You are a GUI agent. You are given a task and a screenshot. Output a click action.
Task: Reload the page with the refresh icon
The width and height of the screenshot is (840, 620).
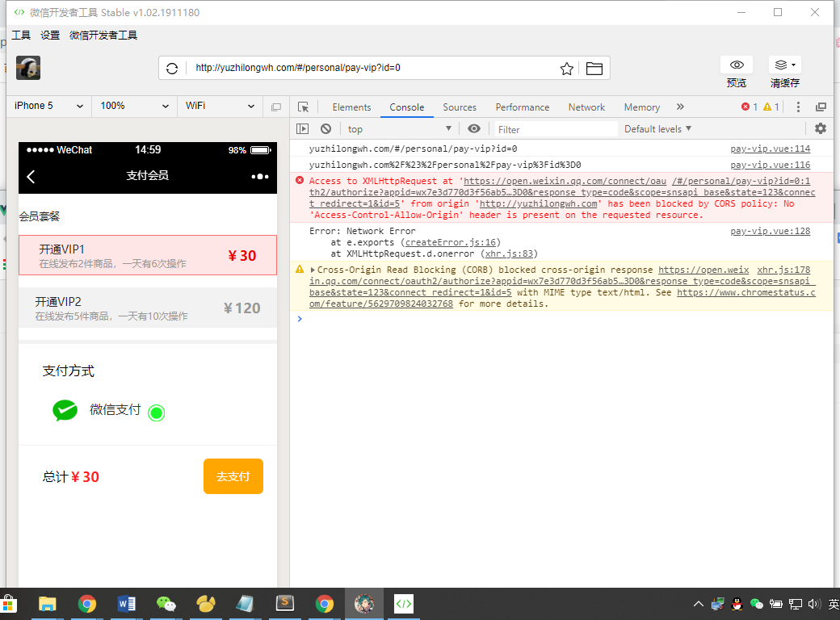[172, 69]
